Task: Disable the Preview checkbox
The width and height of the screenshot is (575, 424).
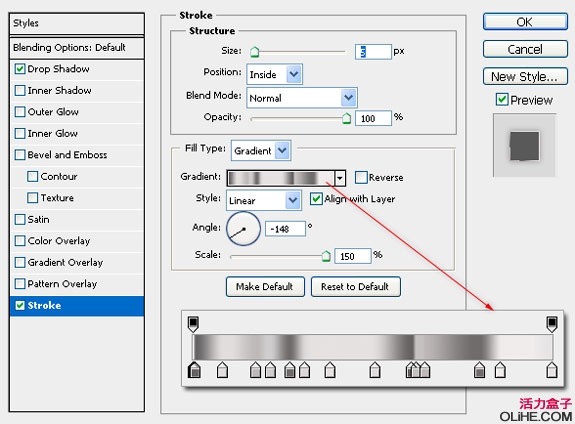Action: [502, 99]
